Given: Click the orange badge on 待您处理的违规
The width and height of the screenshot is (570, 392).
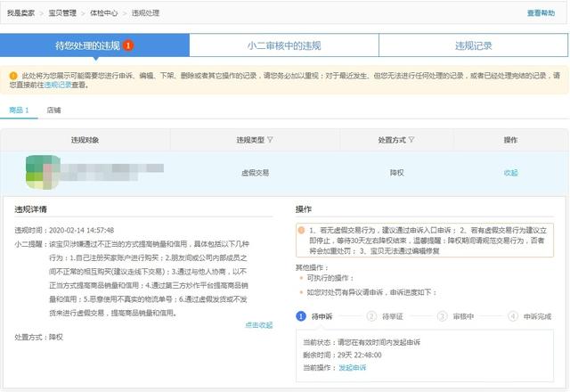Looking at the screenshot, I should (129, 45).
